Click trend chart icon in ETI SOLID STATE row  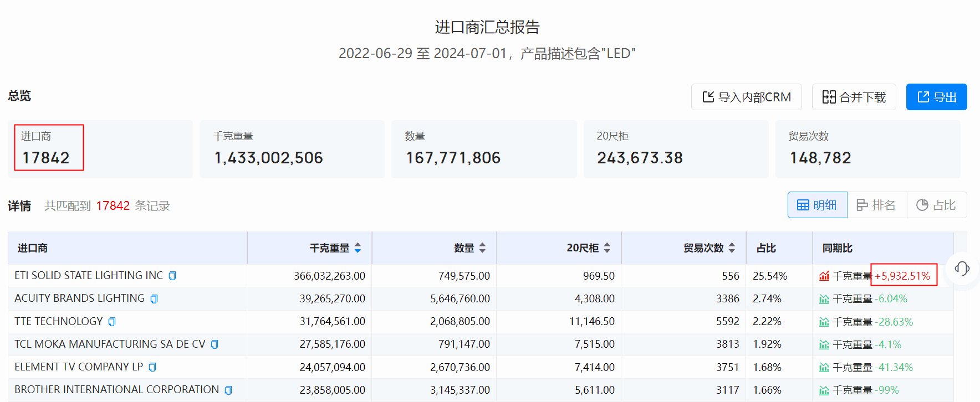pyautogui.click(x=824, y=276)
